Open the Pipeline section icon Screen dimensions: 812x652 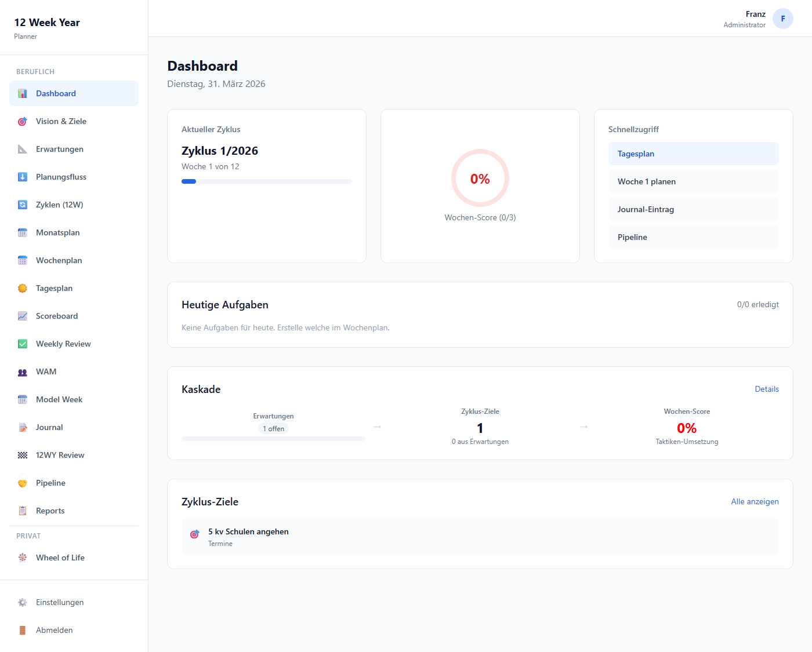point(22,483)
